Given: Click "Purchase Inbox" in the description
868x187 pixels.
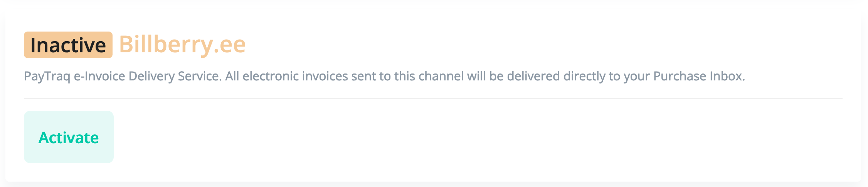Looking at the screenshot, I should click(x=698, y=76).
